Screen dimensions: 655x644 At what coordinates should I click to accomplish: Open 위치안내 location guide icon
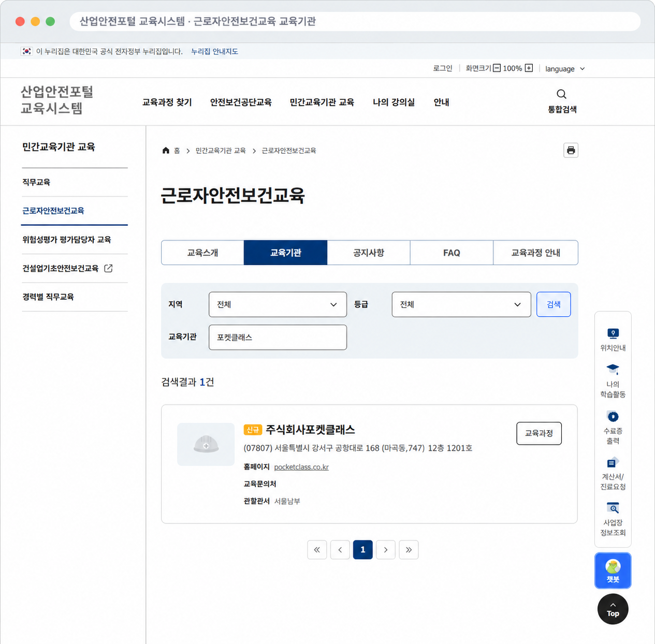613,333
